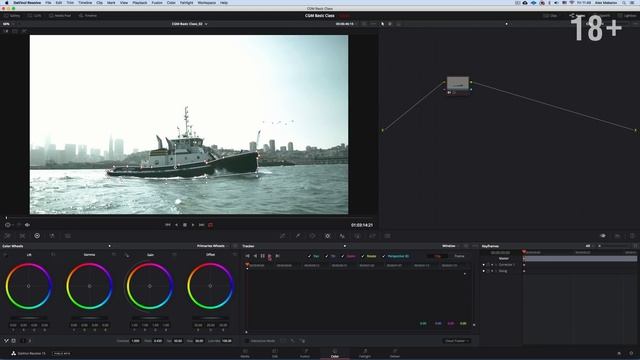Viewport: 640px width, 360px height.
Task: Mute viewer audio speaker icon
Action: click(27, 225)
